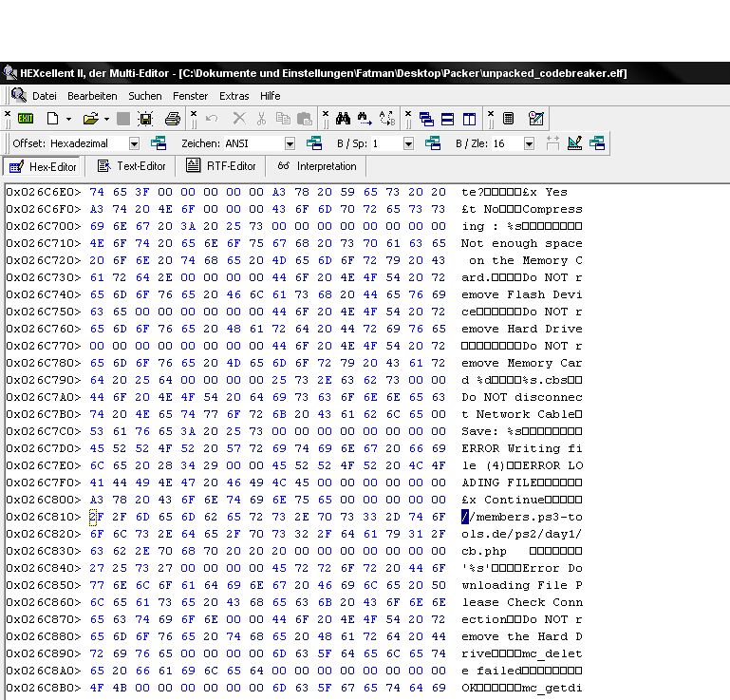
Task: Expand the B / Sp dropdown
Action: [408, 143]
